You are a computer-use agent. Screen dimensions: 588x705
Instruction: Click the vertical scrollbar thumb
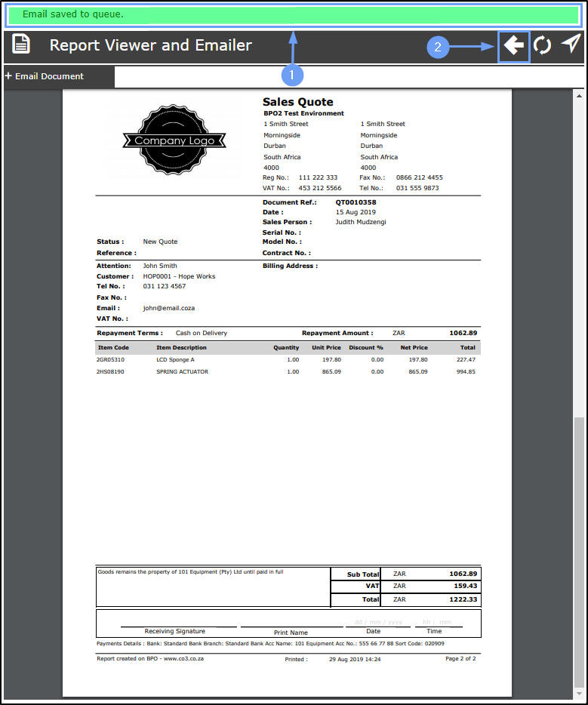pyautogui.click(x=579, y=553)
